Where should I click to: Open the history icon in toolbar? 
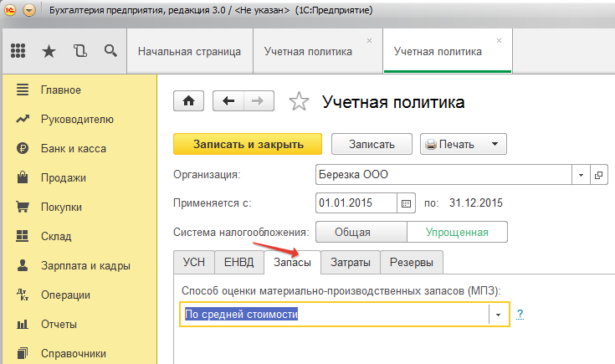pos(79,51)
